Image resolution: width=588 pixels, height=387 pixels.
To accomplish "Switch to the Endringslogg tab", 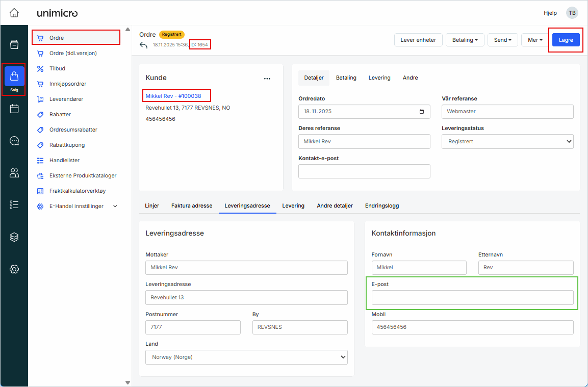I will click(x=381, y=205).
